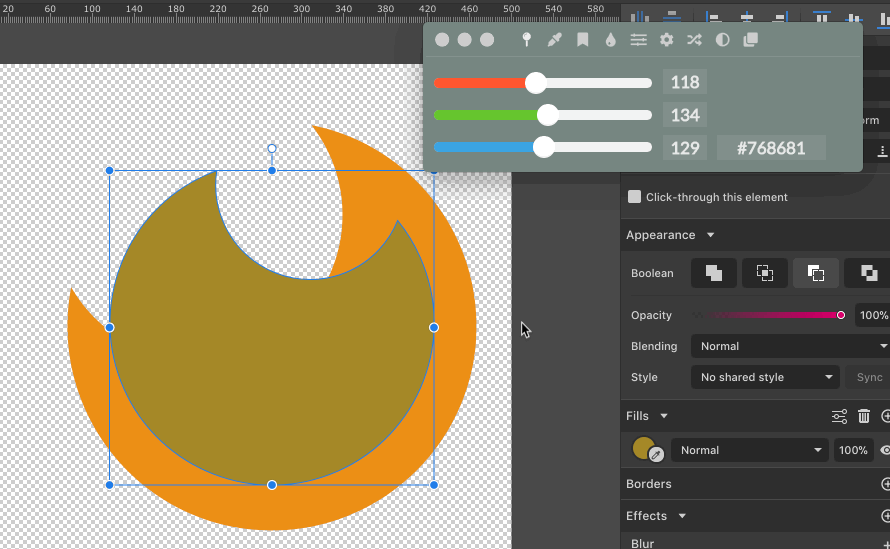Click the green channel slider knob
This screenshot has width=890, height=549.
tap(548, 115)
